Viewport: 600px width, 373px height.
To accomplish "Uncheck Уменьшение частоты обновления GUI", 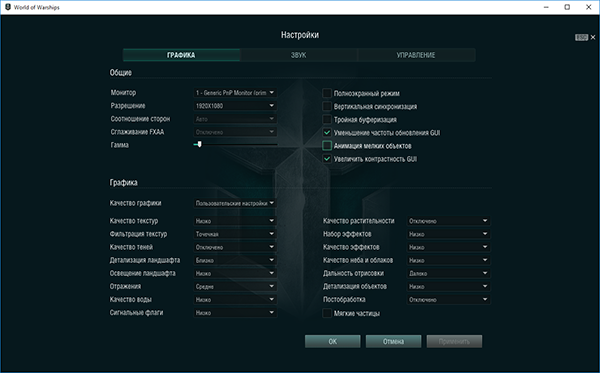I will click(327, 132).
